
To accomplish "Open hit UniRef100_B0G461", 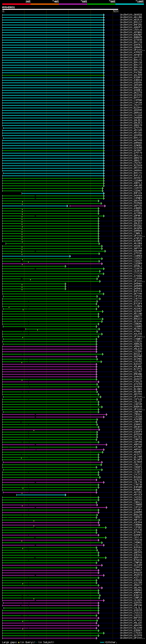I will tap(131, 477).
